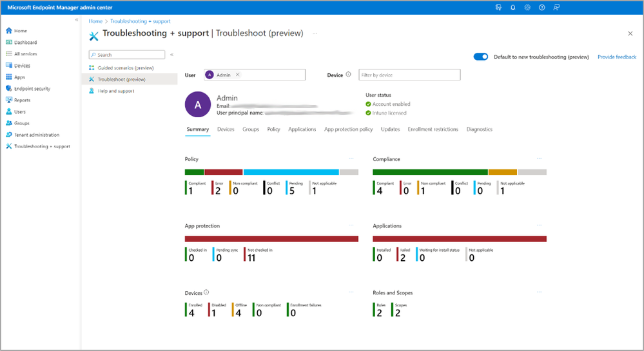
Task: Click the Provide feedback link
Action: [x=616, y=57]
